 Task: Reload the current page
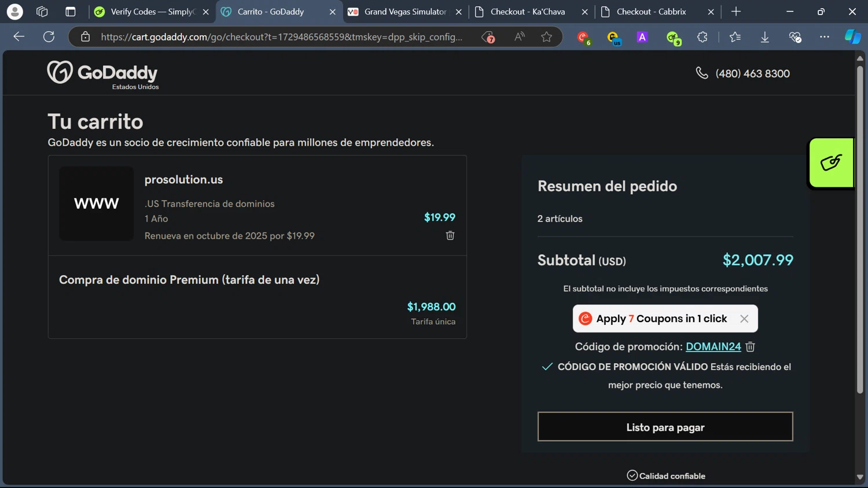coord(49,37)
